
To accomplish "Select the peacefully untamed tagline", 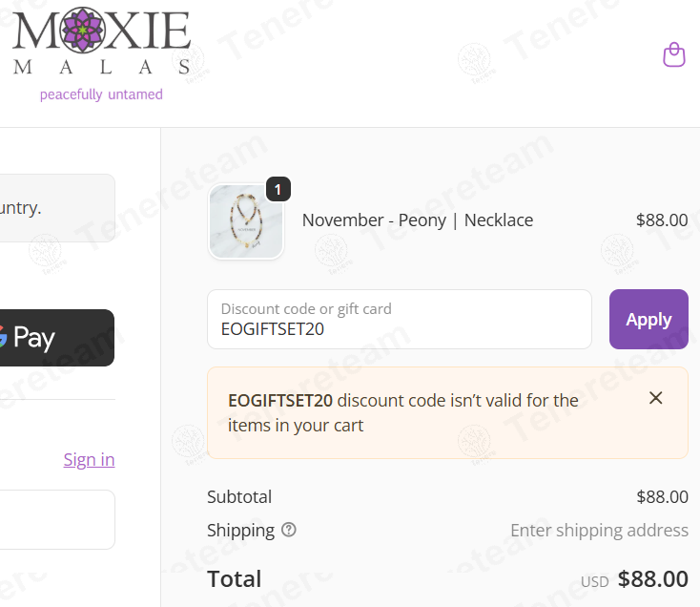I will pos(101,94).
